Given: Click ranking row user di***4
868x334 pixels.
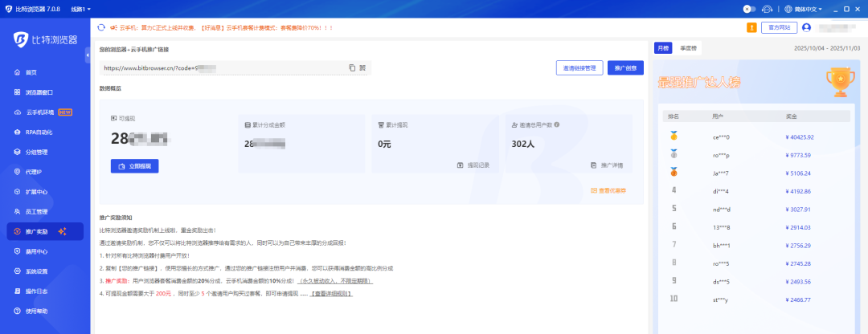Looking at the screenshot, I should click(721, 191).
